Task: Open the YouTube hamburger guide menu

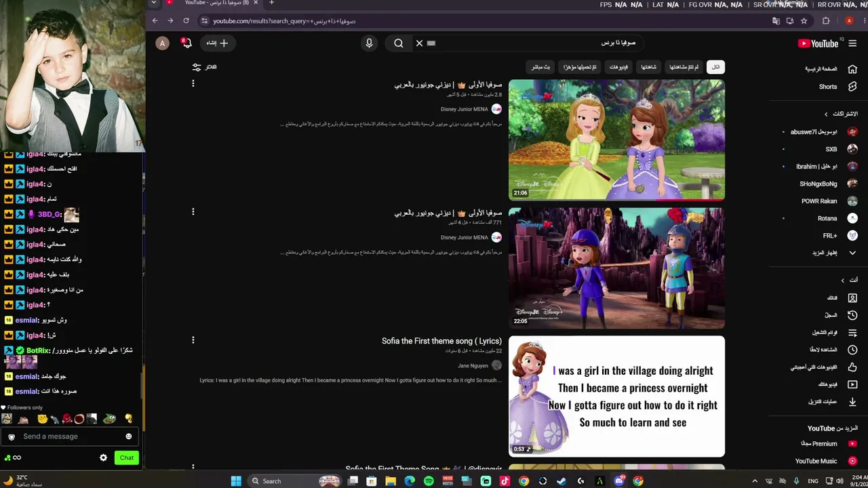Action: (x=852, y=43)
